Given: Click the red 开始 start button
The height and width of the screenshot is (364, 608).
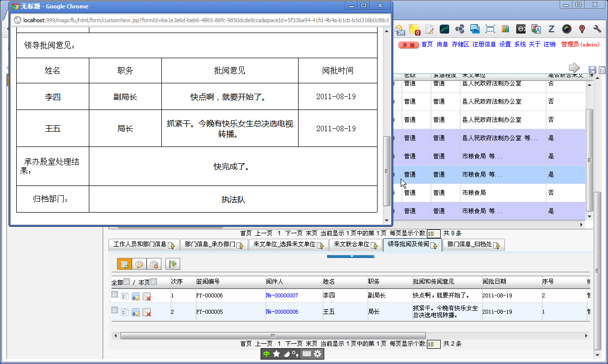Looking at the screenshot, I should coord(408,45).
